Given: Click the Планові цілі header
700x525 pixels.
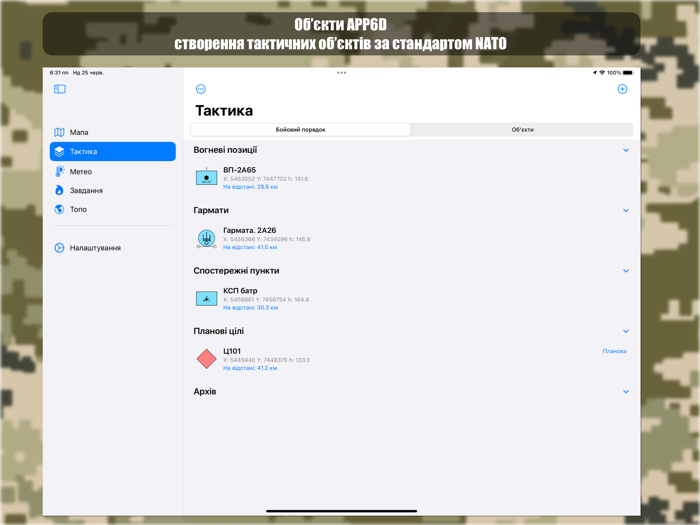Looking at the screenshot, I should pos(219,331).
